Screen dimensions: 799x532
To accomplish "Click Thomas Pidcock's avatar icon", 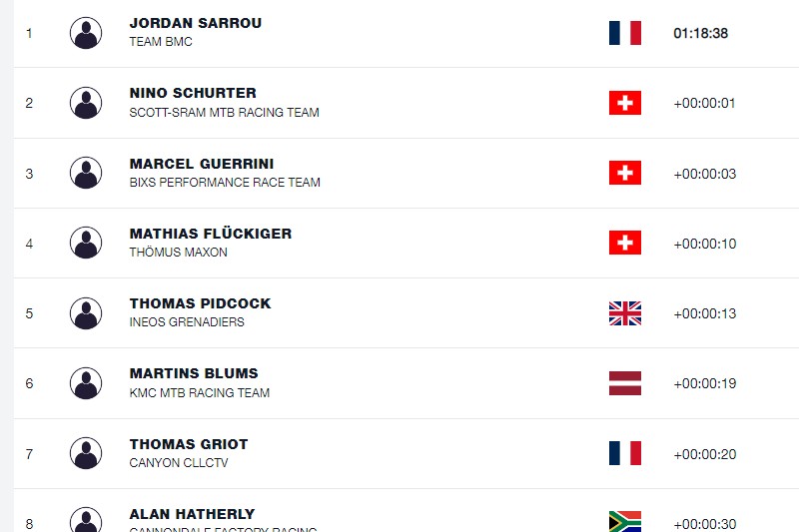I will click(x=86, y=313).
